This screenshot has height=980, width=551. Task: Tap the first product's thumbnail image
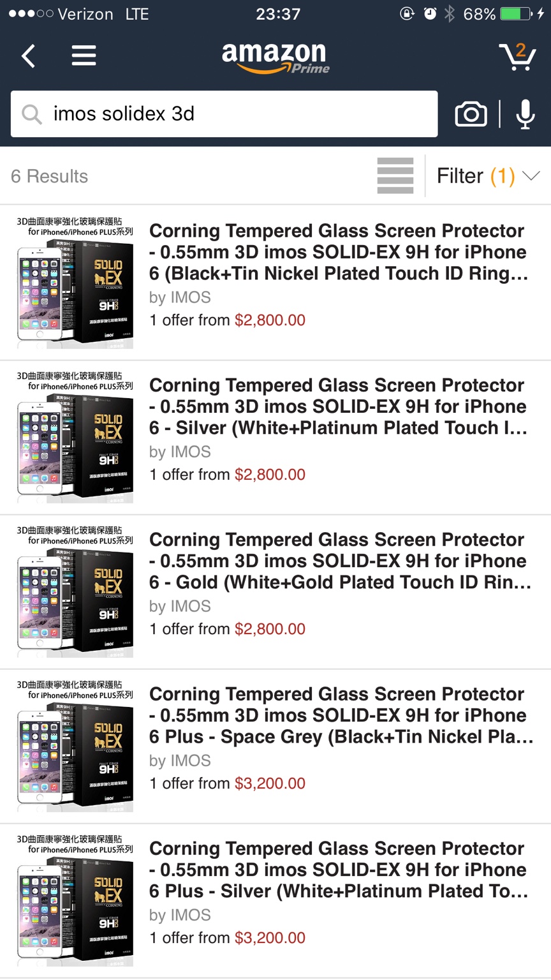click(x=75, y=283)
